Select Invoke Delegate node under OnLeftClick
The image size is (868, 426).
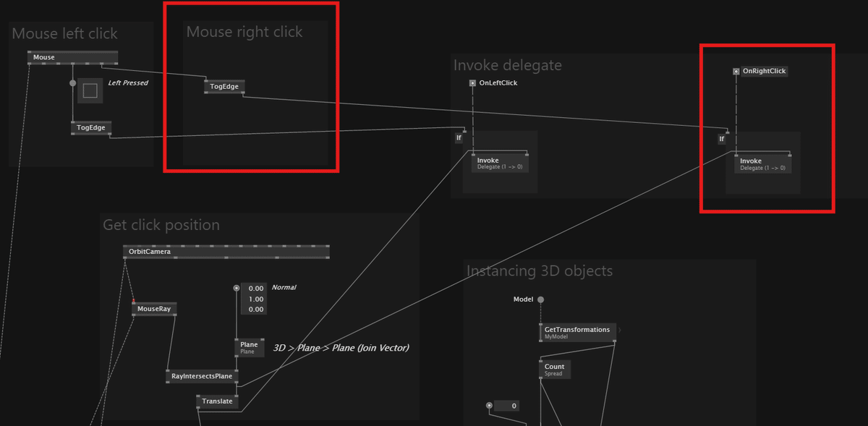coord(500,163)
